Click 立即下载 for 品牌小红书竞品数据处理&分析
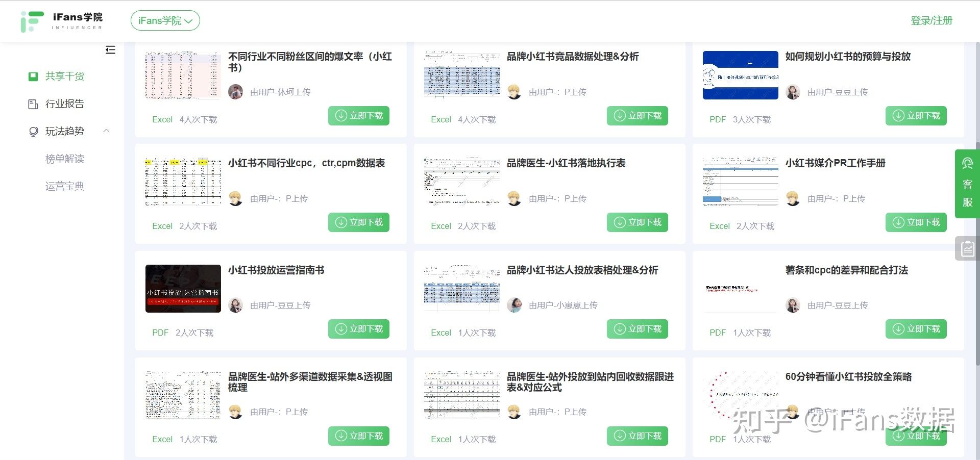This screenshot has width=980, height=460. tap(637, 116)
